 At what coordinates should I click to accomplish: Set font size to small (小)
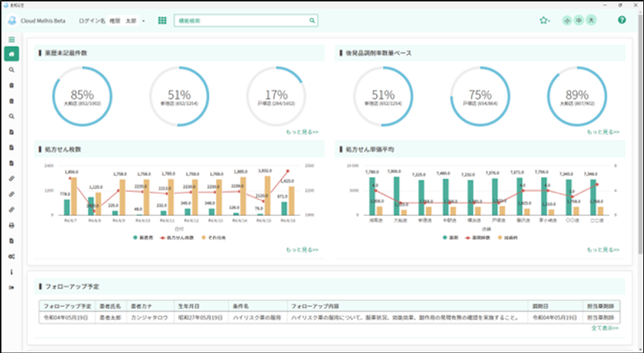(x=567, y=20)
